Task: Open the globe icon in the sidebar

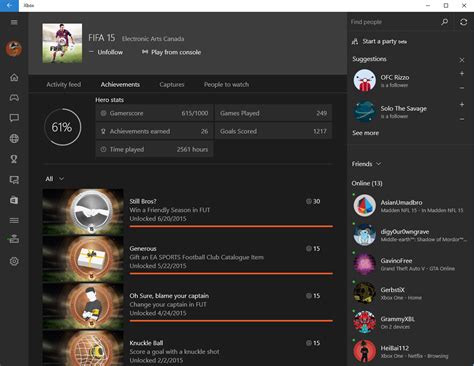Action: (x=14, y=138)
